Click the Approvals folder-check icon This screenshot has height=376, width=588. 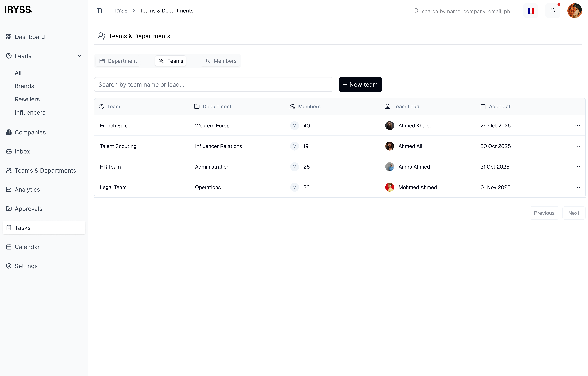click(9, 208)
